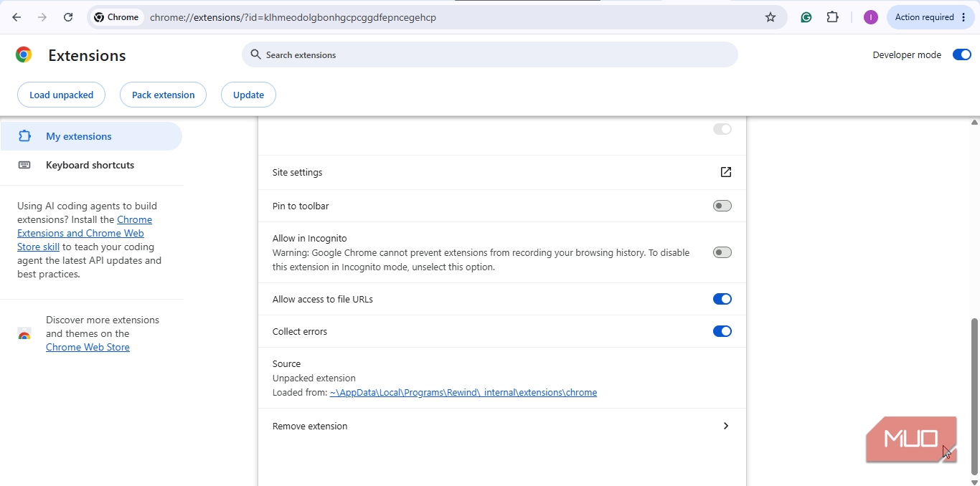
Task: Click the scrollbar down arrow
Action: click(x=974, y=482)
